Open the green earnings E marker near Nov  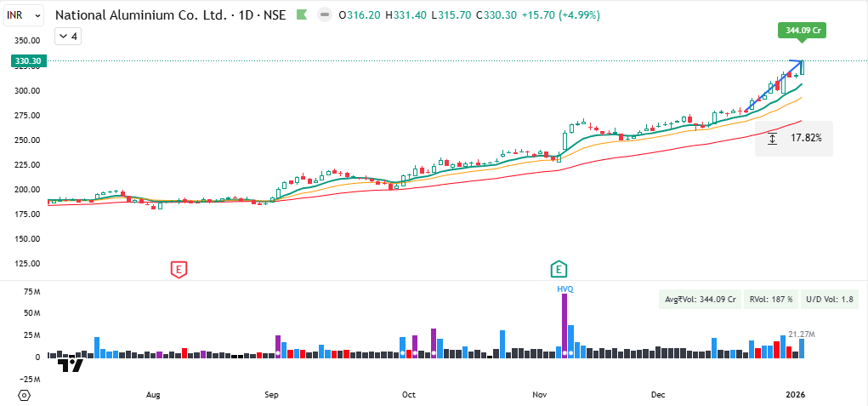click(x=559, y=270)
